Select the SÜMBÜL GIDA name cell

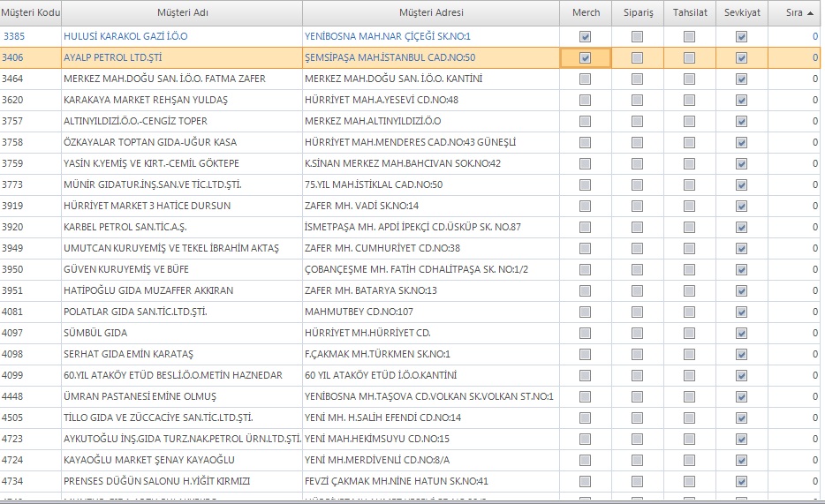tap(182, 333)
